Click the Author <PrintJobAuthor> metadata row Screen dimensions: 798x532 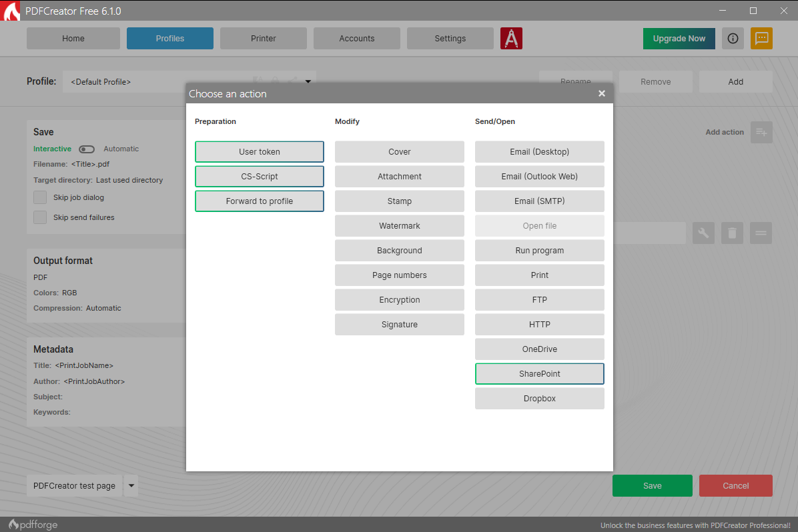pyautogui.click(x=79, y=381)
